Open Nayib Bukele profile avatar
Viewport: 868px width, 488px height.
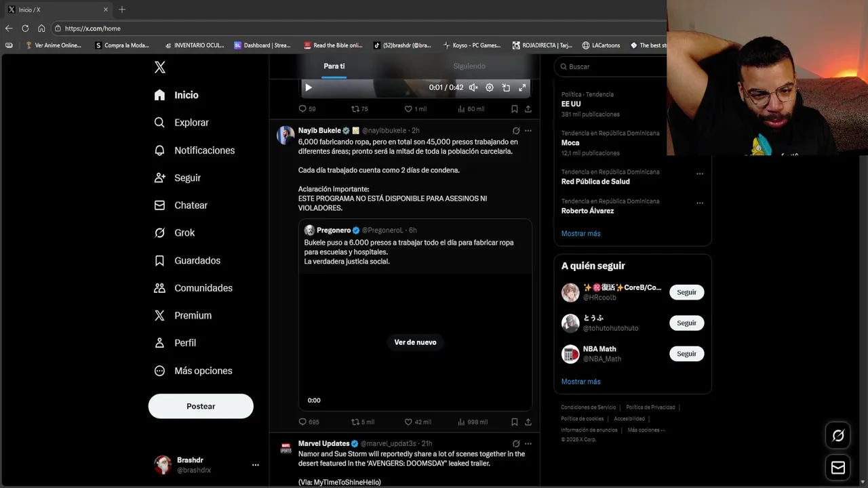click(x=285, y=135)
